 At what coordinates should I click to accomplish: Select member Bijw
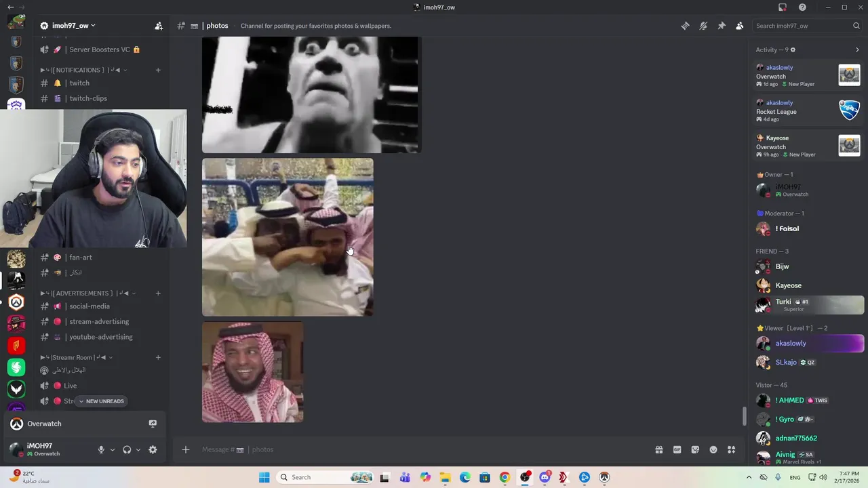click(x=808, y=266)
